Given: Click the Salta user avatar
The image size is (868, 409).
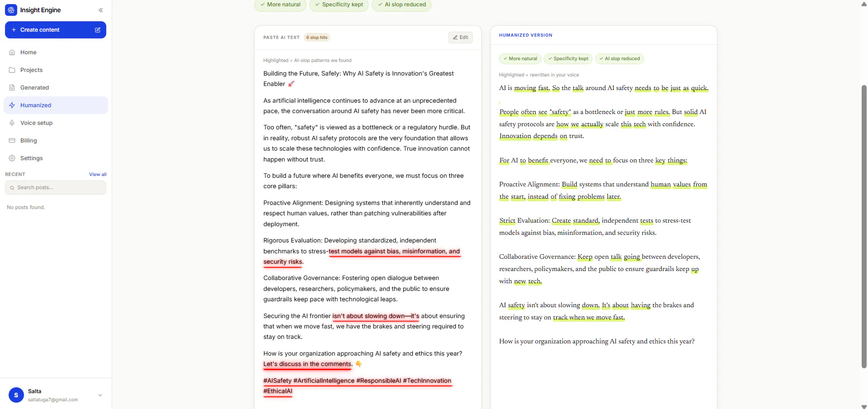Looking at the screenshot, I should click(x=16, y=395).
